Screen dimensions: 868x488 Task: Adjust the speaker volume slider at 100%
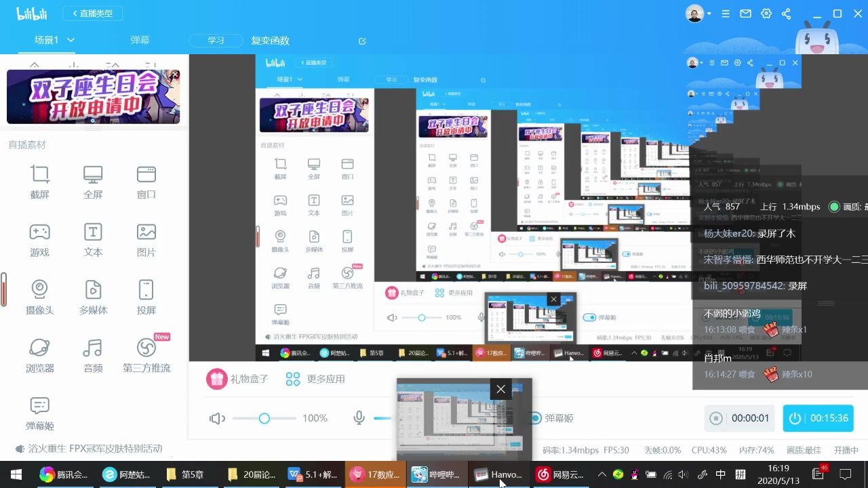264,418
